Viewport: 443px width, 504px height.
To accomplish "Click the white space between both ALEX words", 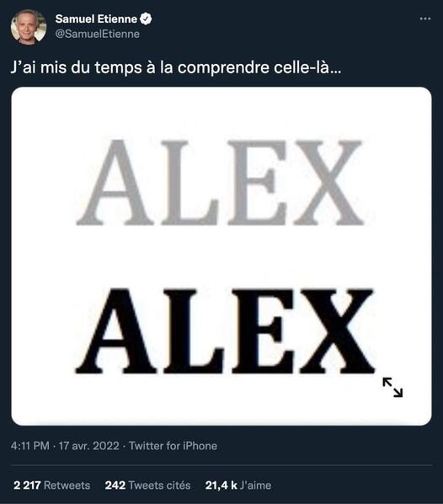I will pyautogui.click(x=221, y=256).
